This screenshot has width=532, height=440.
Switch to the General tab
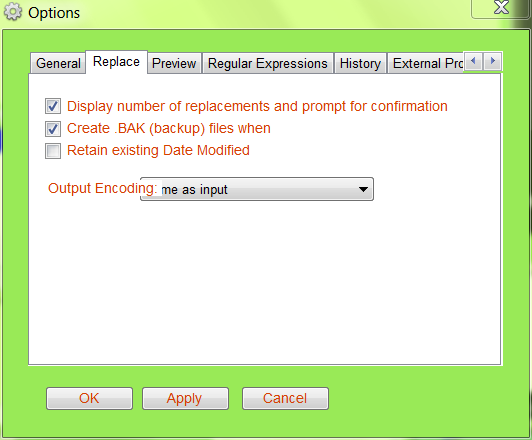click(58, 63)
